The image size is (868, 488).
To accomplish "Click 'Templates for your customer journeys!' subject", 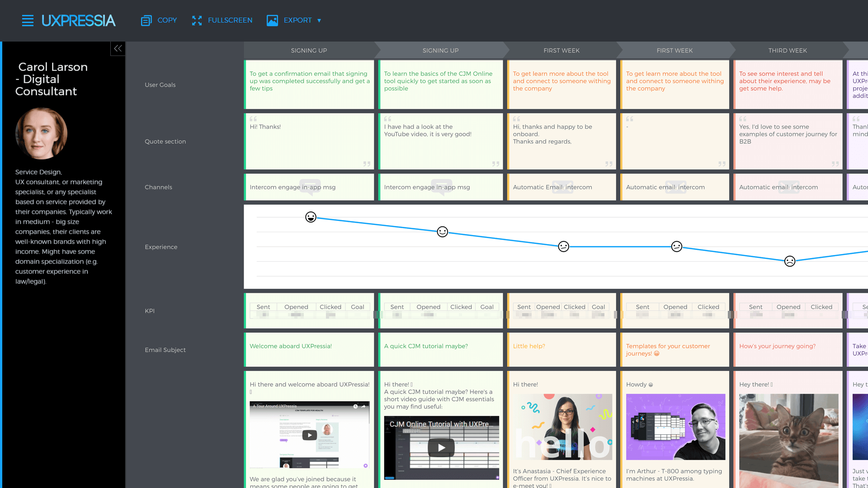I will [668, 350].
